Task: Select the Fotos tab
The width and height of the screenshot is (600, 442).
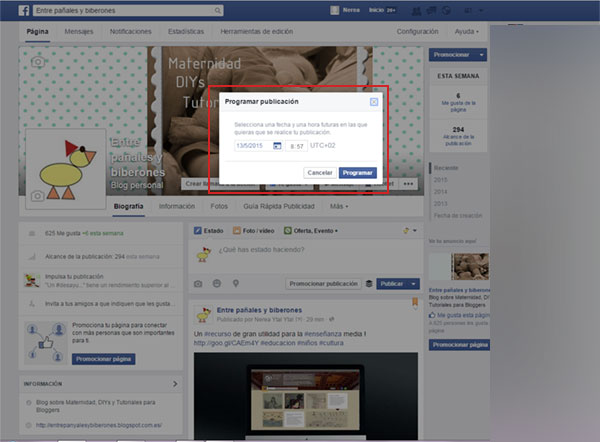Action: (x=219, y=206)
